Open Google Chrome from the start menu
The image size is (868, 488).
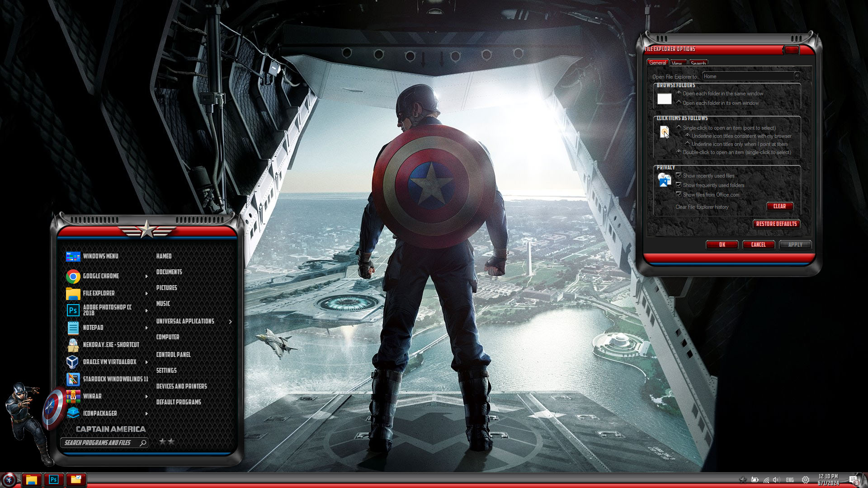click(x=100, y=276)
